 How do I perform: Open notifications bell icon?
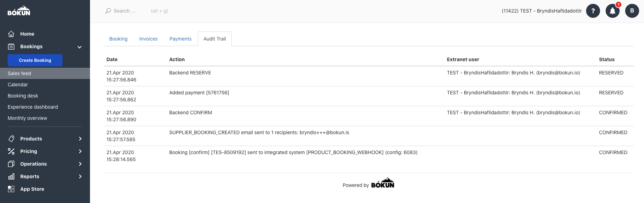coord(613,11)
